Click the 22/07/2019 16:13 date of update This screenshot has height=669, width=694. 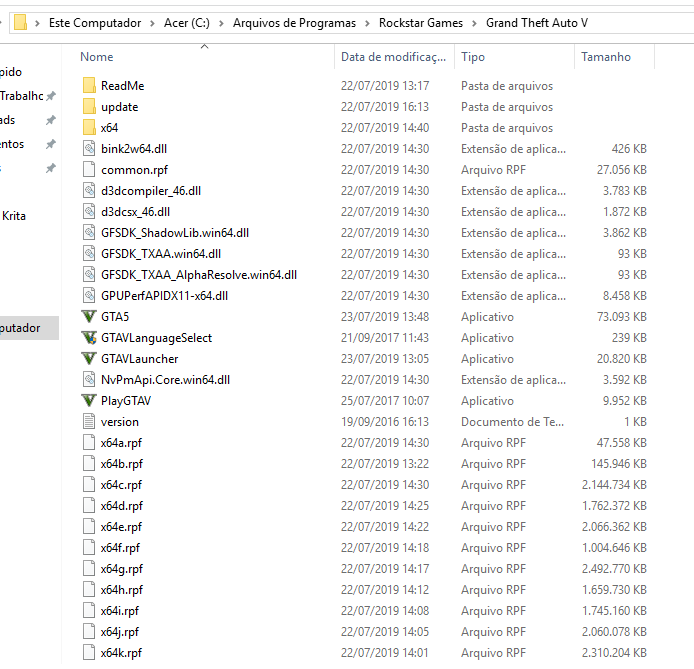pyautogui.click(x=385, y=107)
